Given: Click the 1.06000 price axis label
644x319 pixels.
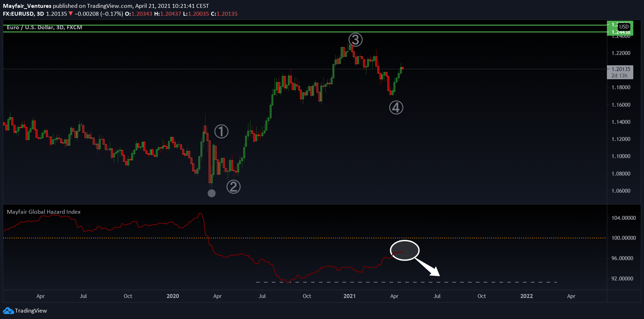Looking at the screenshot, I should 621,191.
